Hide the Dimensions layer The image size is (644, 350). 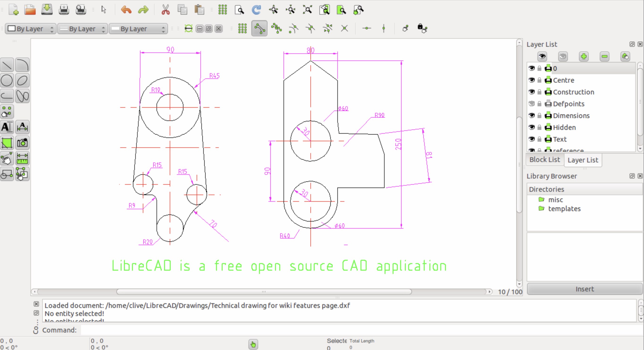pyautogui.click(x=531, y=115)
